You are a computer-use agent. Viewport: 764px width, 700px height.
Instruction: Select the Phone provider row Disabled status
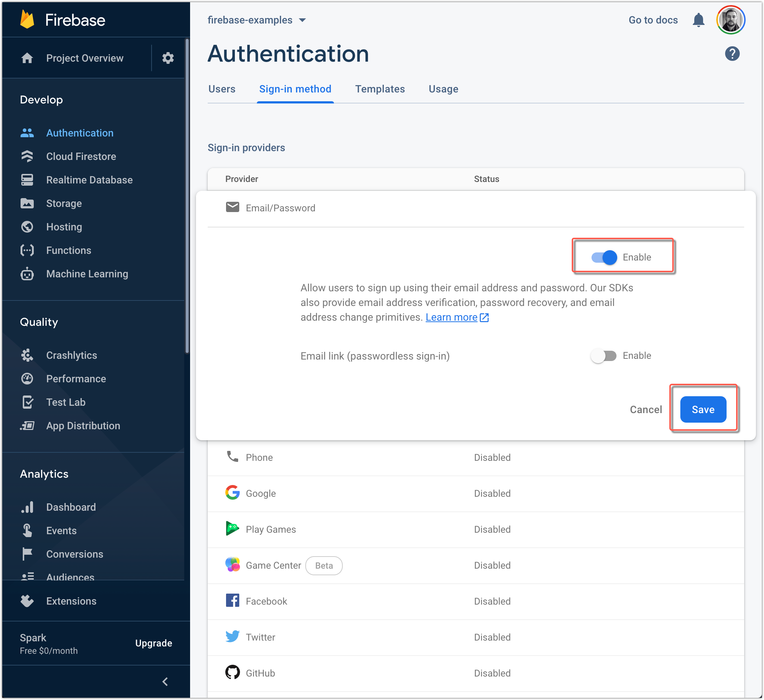coord(492,457)
